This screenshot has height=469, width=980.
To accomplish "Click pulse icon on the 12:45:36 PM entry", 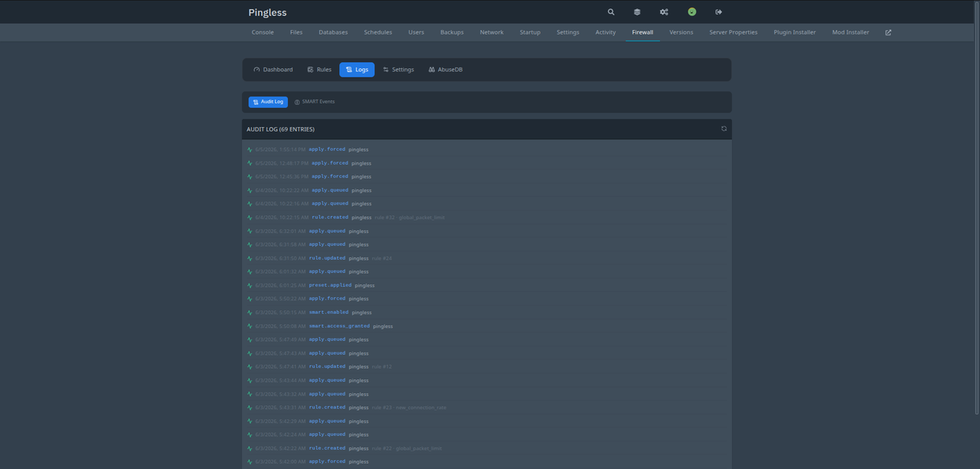I will pyautogui.click(x=250, y=177).
